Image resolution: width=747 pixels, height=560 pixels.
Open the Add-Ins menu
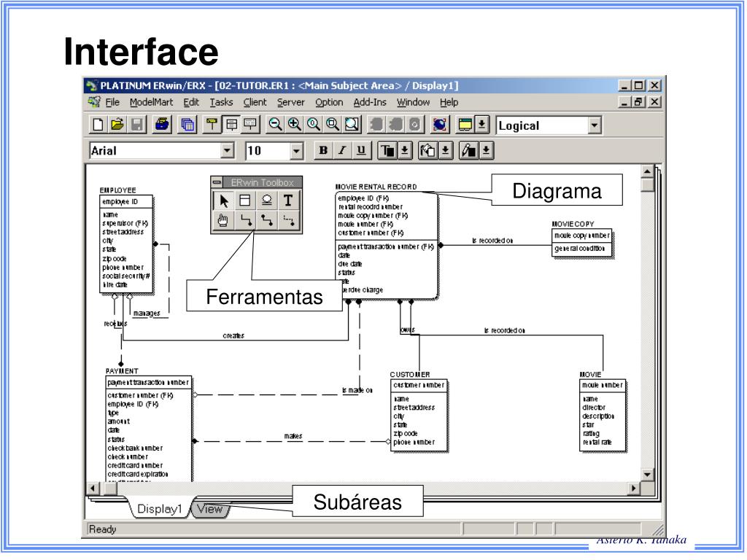pos(370,102)
